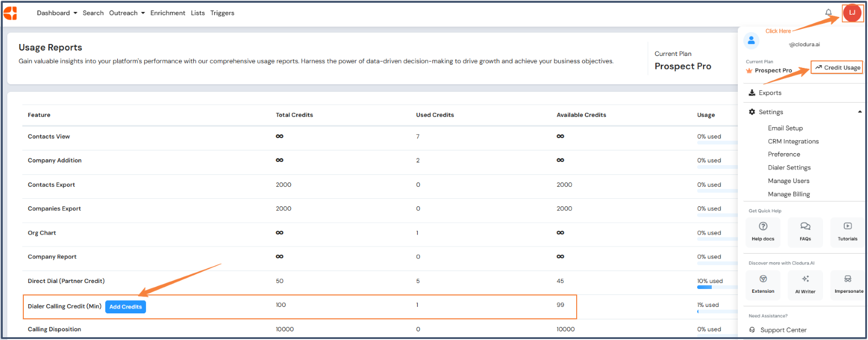Open the Triggers menu item
Viewport: 868px width, 340px height.
point(222,13)
